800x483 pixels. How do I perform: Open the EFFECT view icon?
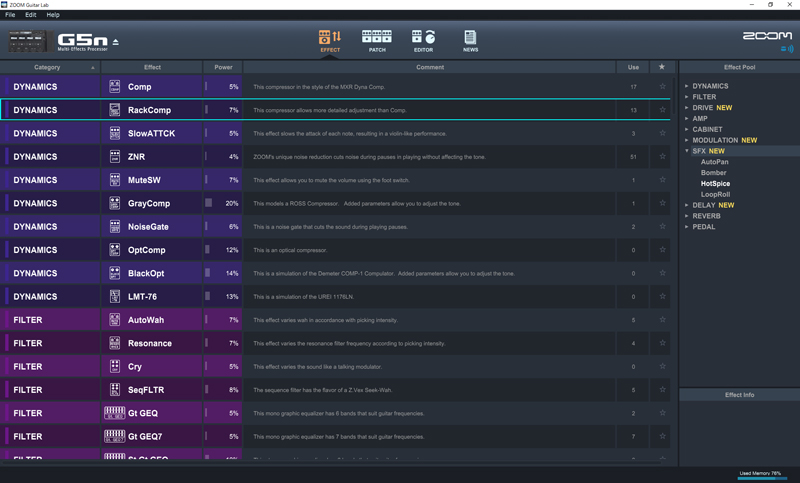click(330, 41)
